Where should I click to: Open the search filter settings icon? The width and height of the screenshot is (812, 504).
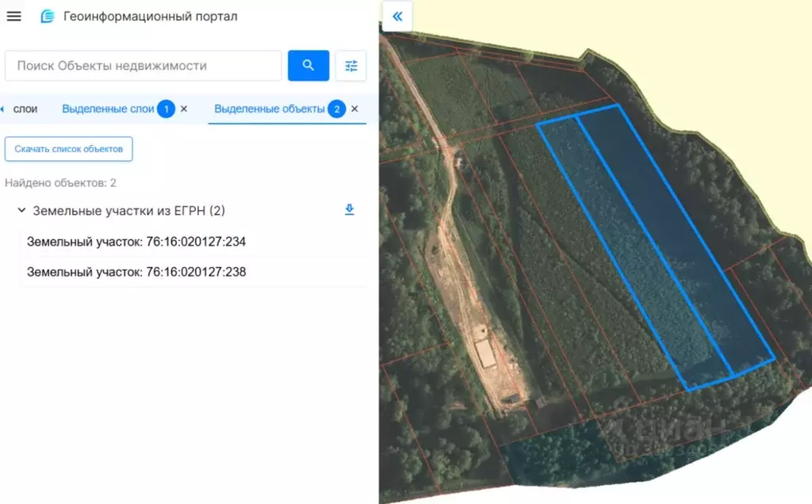pos(351,65)
